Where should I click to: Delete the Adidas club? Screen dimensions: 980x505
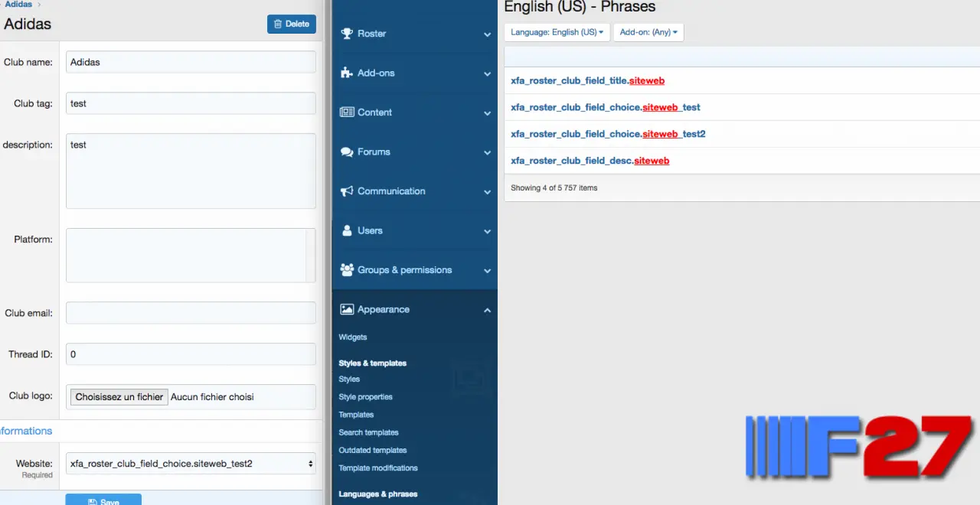tap(292, 24)
